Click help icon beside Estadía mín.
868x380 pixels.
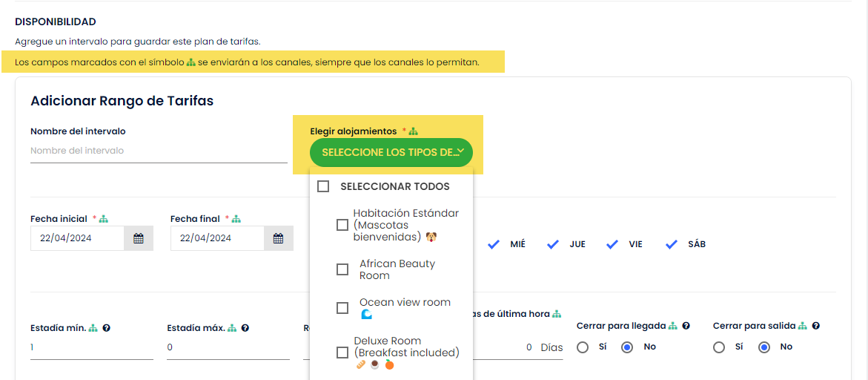point(106,328)
